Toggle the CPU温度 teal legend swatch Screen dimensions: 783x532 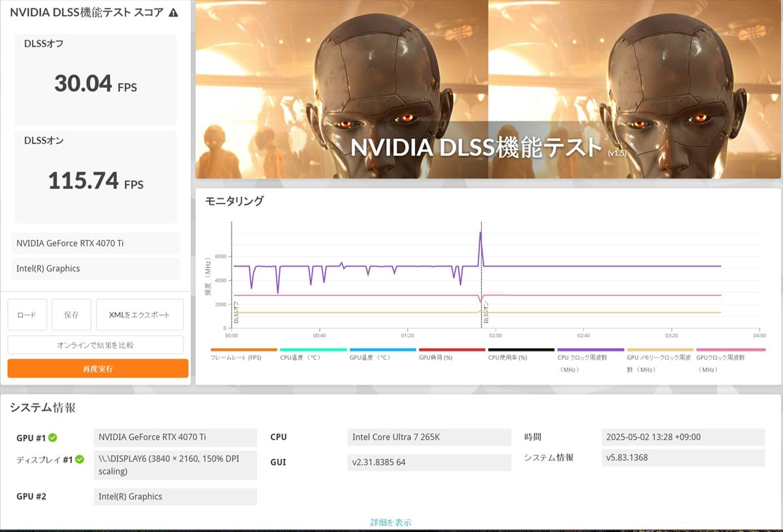[313, 350]
